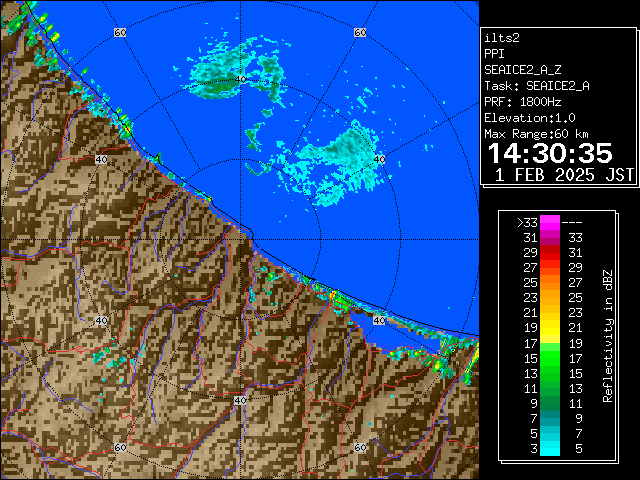
Task: Pick the yellow 19–21 dBZ color band
Action: (x=550, y=328)
